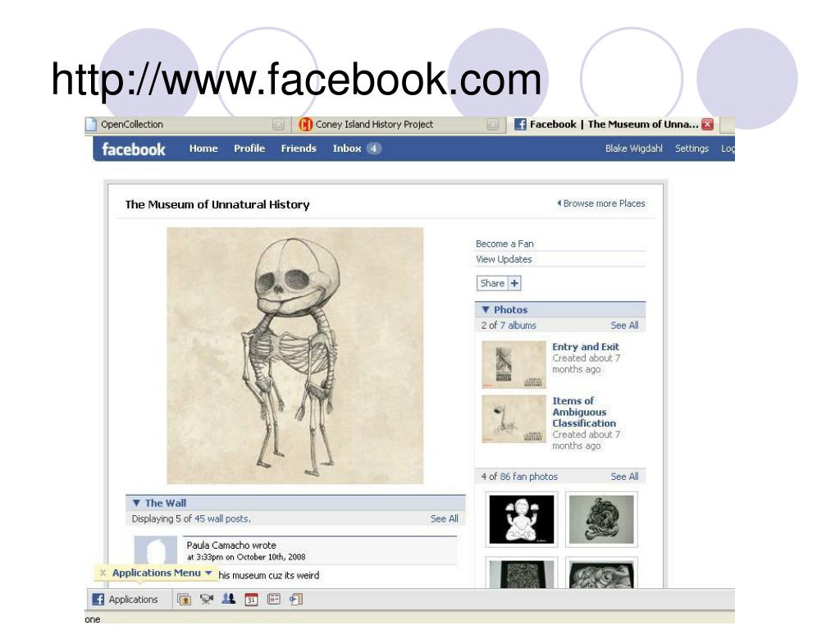Click Browse more Places link
The width and height of the screenshot is (840, 630).
tap(601, 203)
